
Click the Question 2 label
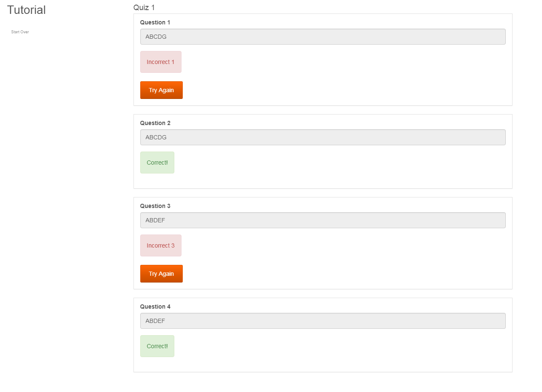pos(155,123)
